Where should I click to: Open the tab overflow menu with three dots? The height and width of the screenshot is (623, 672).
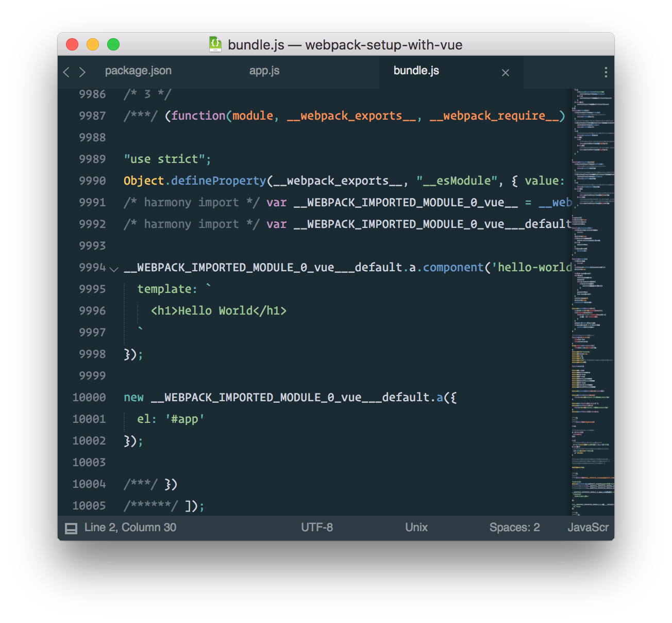pyautogui.click(x=606, y=72)
